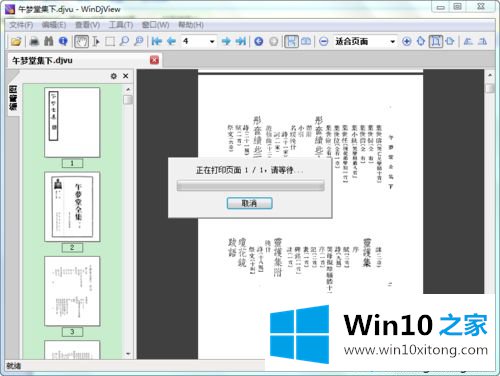
Task: Select page 3 thumbnail
Action: click(x=72, y=291)
